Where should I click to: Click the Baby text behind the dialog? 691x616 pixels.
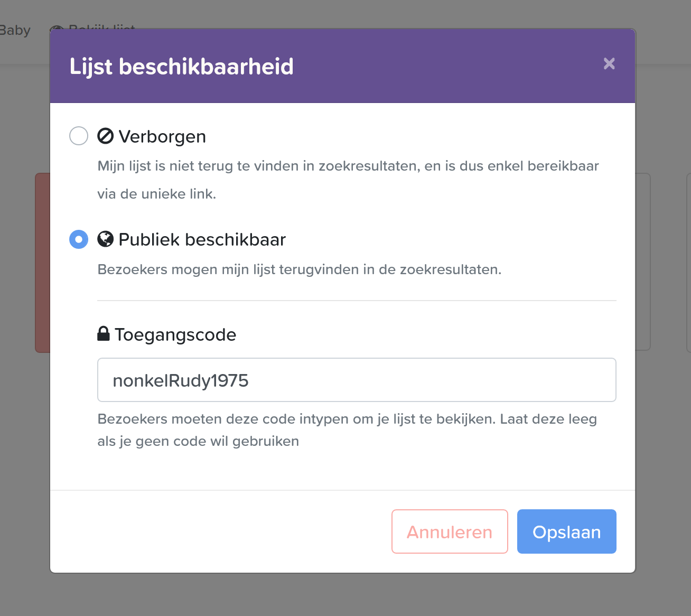coord(15,30)
